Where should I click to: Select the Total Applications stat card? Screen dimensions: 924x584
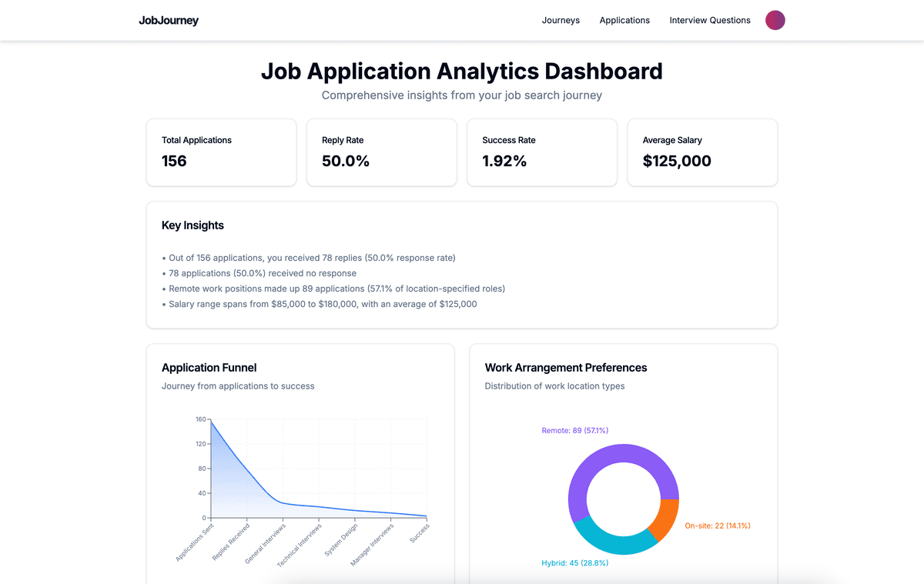point(221,152)
